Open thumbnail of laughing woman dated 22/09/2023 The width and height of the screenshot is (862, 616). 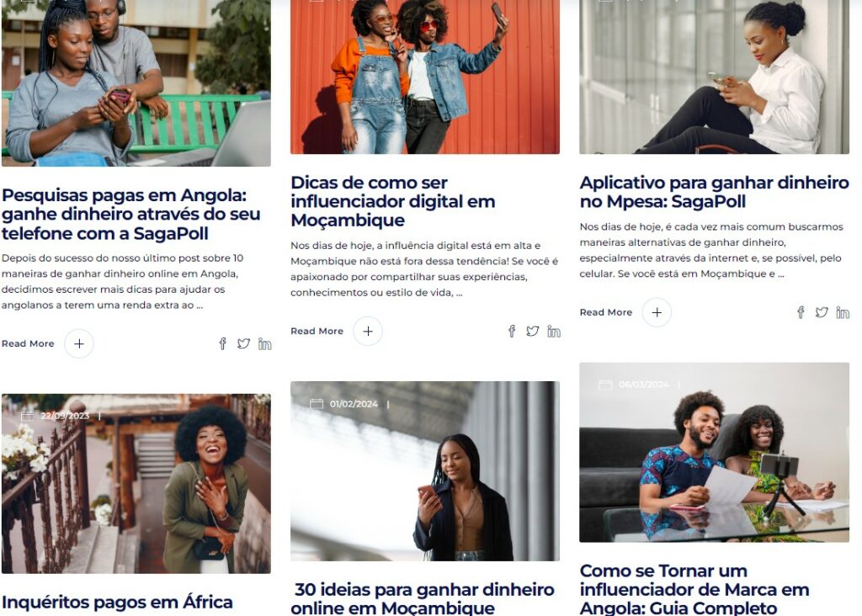tap(136, 484)
